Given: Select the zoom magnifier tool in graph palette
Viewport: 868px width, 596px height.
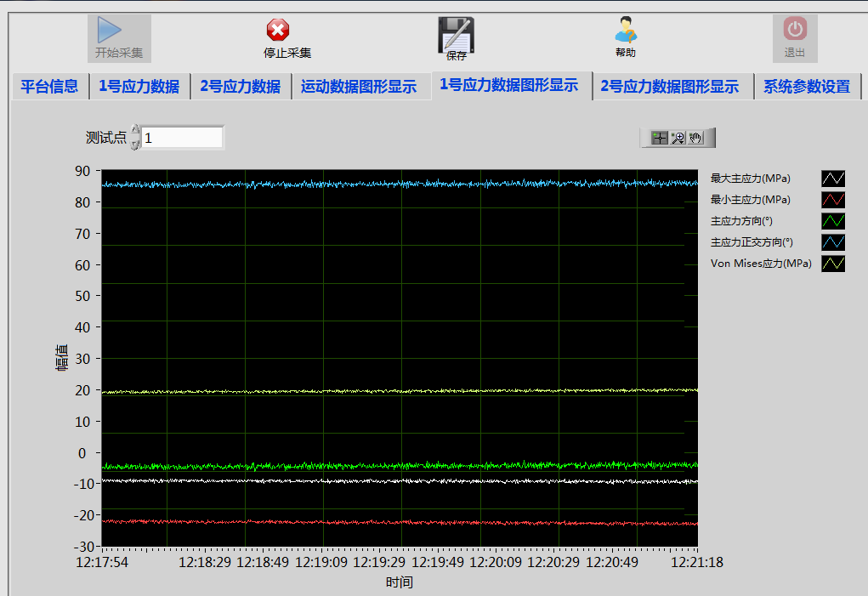Looking at the screenshot, I should [678, 138].
